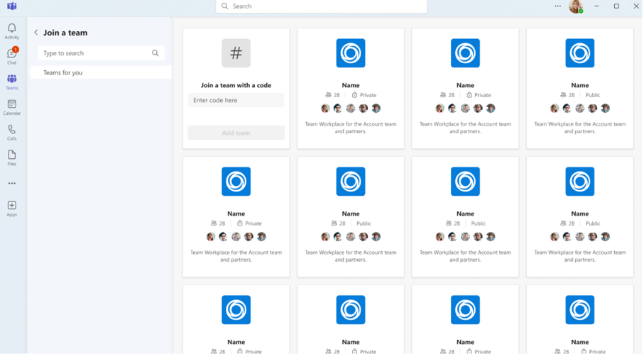This screenshot has height=354, width=644.
Task: Open the profile avatar menu
Action: tap(576, 6)
